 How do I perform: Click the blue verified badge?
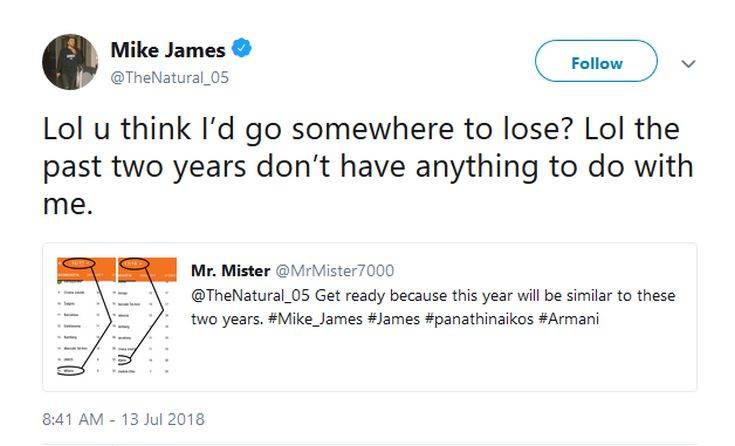[241, 48]
